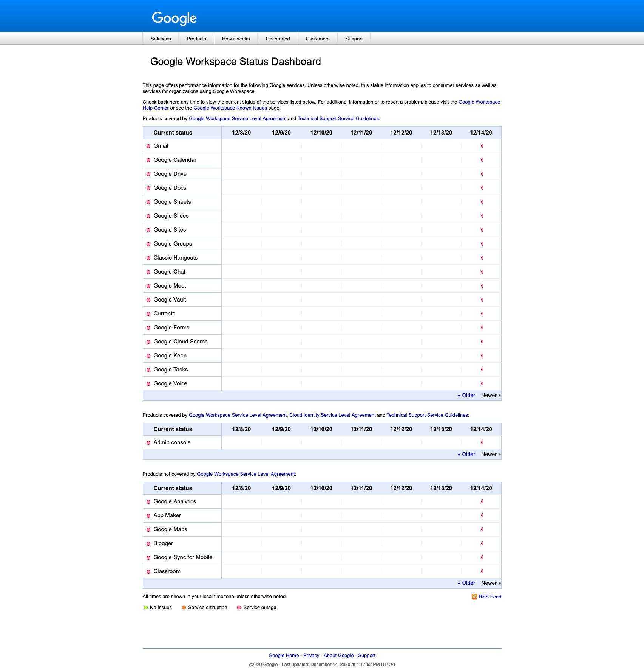Click the Google Calendar current status dot
This screenshot has height=668, width=644.
(148, 160)
